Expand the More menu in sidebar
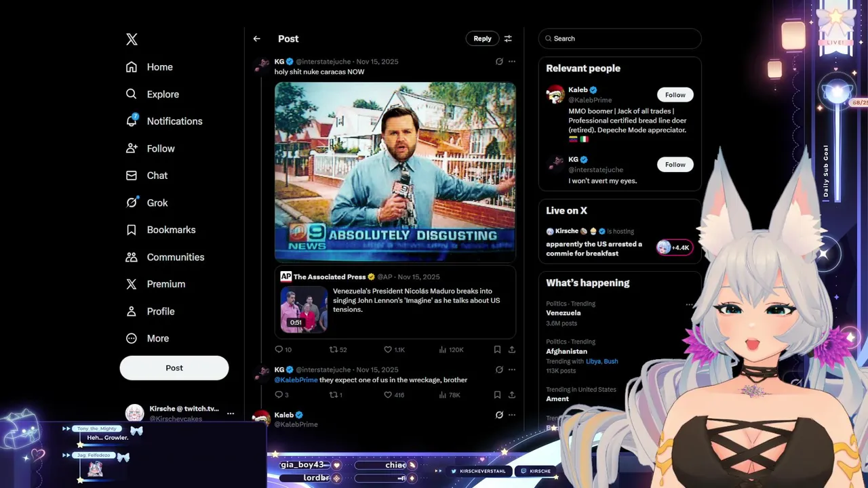 pyautogui.click(x=147, y=338)
